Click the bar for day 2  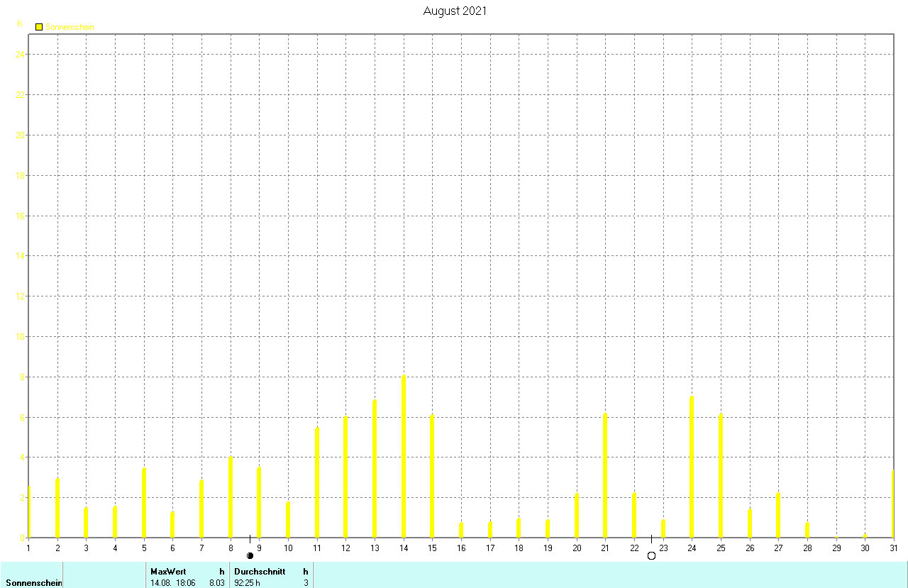(x=57, y=508)
